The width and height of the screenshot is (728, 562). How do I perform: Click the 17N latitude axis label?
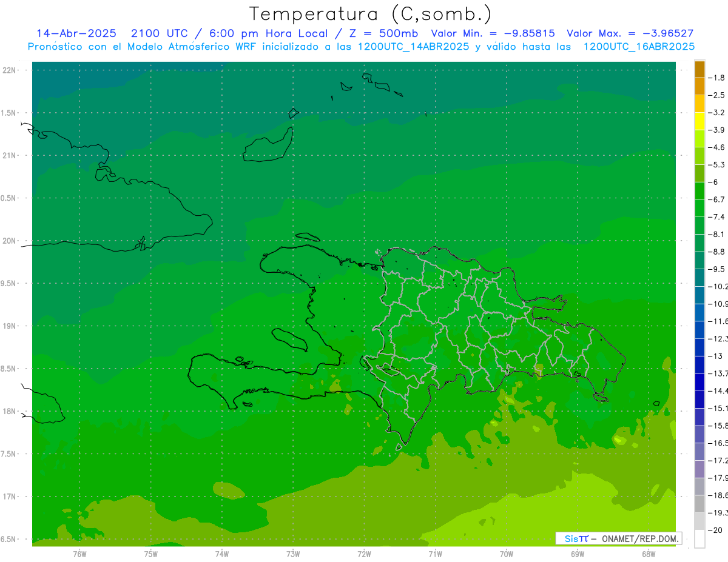(9, 497)
